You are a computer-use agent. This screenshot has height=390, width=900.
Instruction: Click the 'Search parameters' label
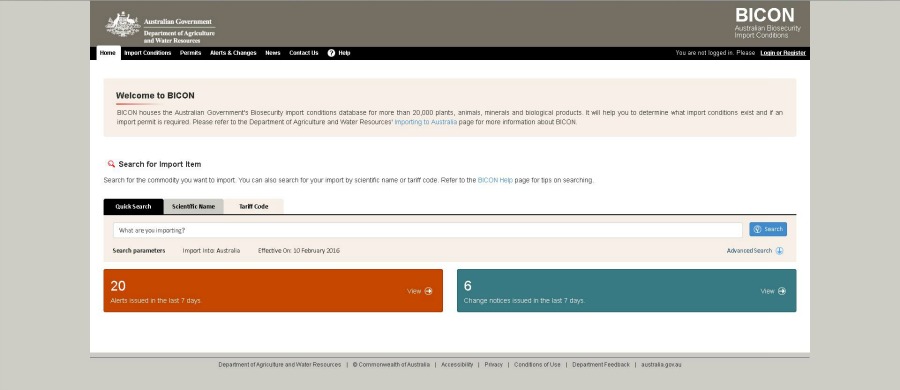click(x=139, y=250)
